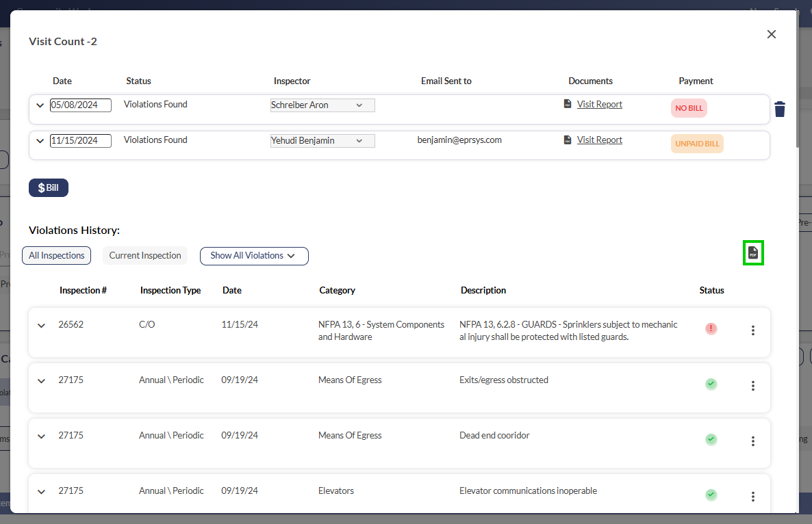Open Visit Report for 11/15/2024 visit
The height and width of the screenshot is (524, 812).
599,140
